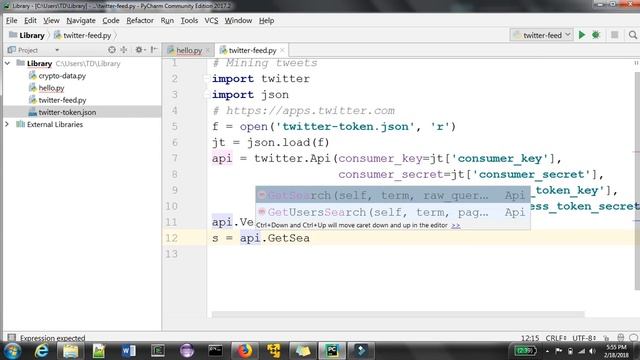
Task: Open the File menu
Action: click(x=11, y=20)
